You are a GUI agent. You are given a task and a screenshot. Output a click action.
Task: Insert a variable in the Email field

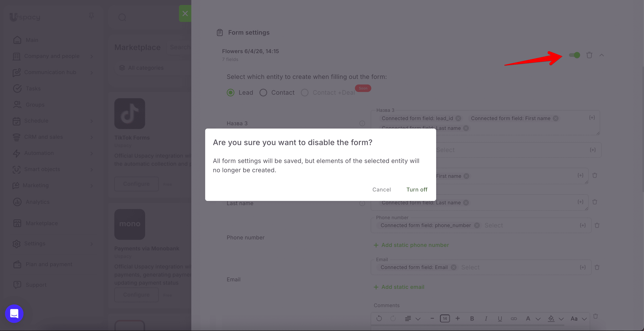(x=583, y=267)
